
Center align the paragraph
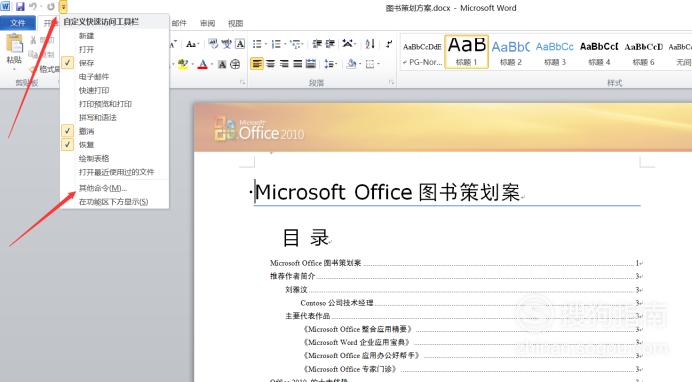click(x=271, y=64)
